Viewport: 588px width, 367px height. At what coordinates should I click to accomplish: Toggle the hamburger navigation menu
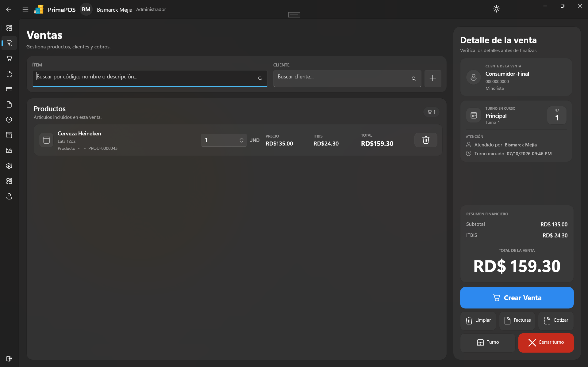click(x=25, y=9)
